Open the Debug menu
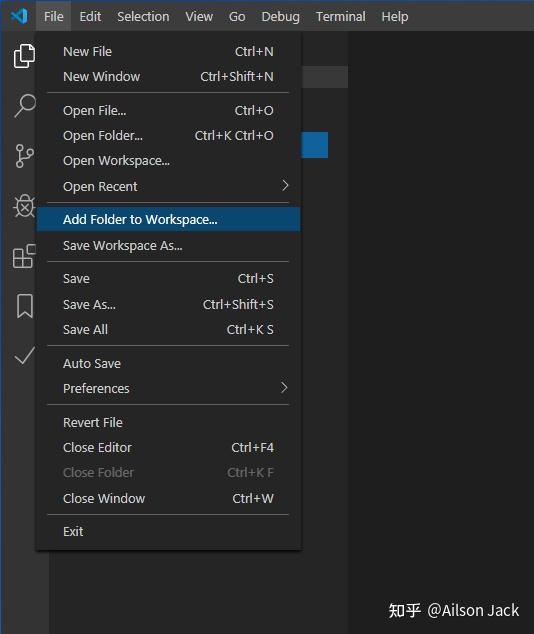534x634 pixels. (280, 17)
